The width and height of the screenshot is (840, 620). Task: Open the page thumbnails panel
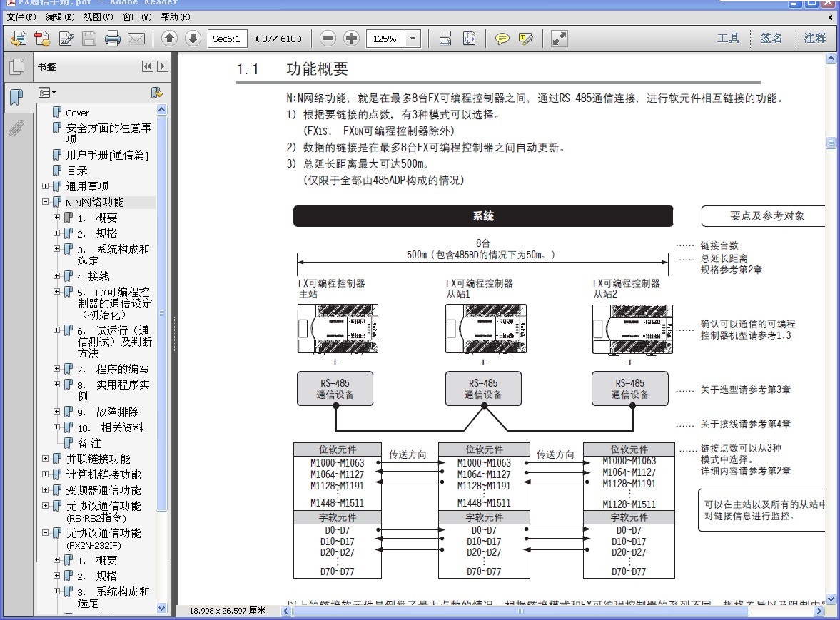tap(16, 67)
